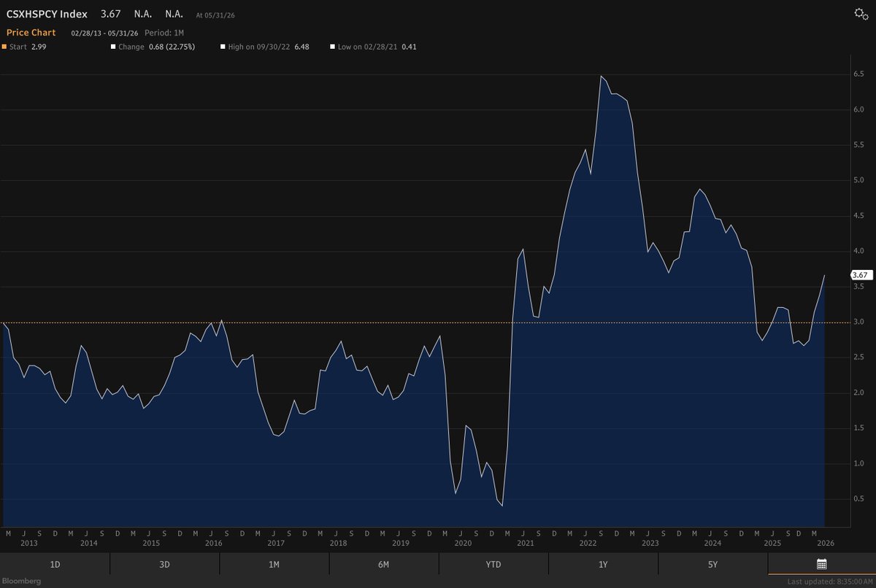876x588 pixels.
Task: Switch to the 1Y range tab
Action: point(603,564)
